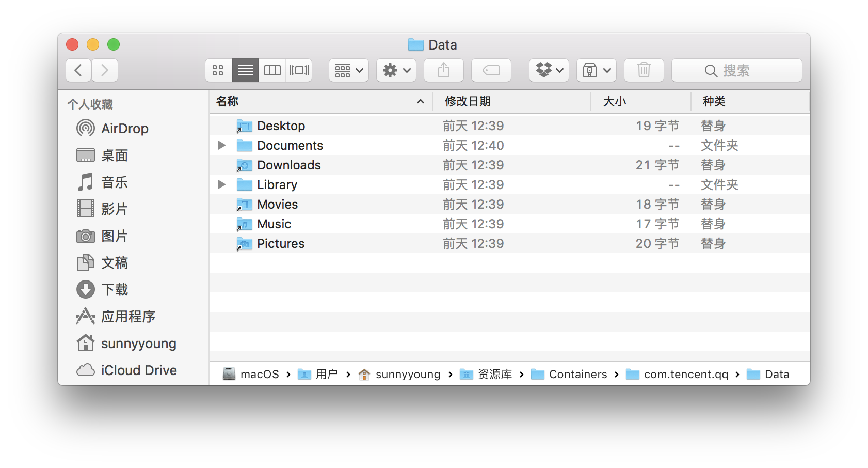Select list view mode
The width and height of the screenshot is (868, 468).
tap(245, 70)
